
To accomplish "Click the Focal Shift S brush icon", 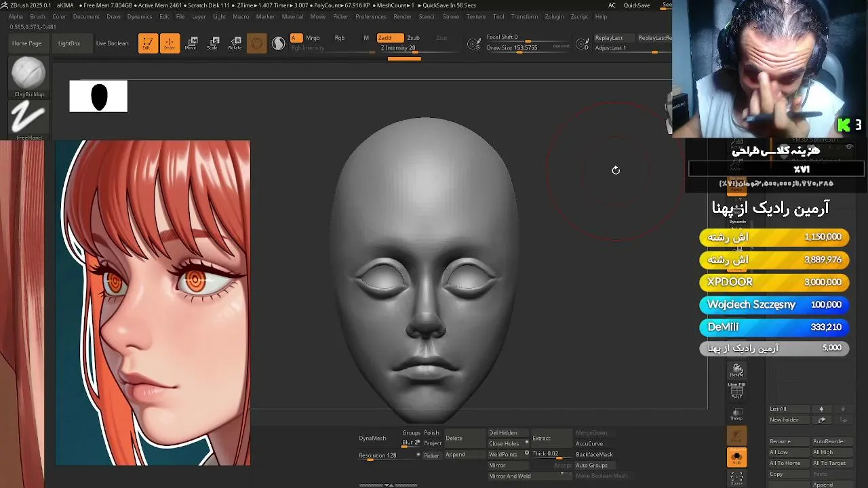I will pyautogui.click(x=475, y=45).
